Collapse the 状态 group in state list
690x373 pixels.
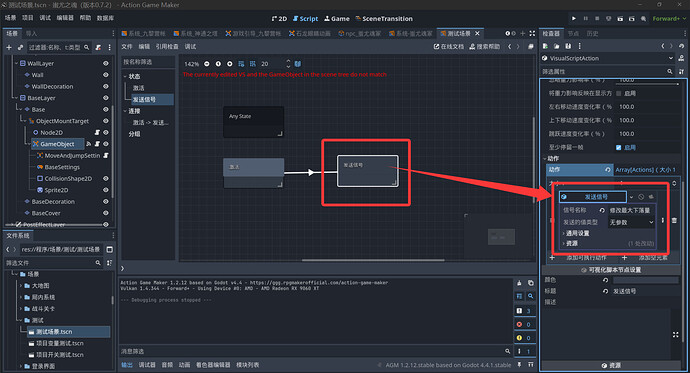tap(125, 77)
